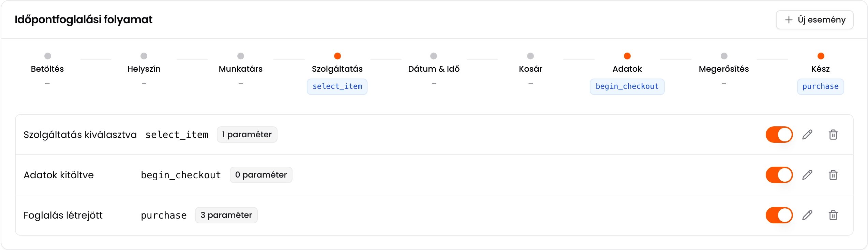Select the Adatok step marker
The height and width of the screenshot is (250, 868).
tap(627, 56)
